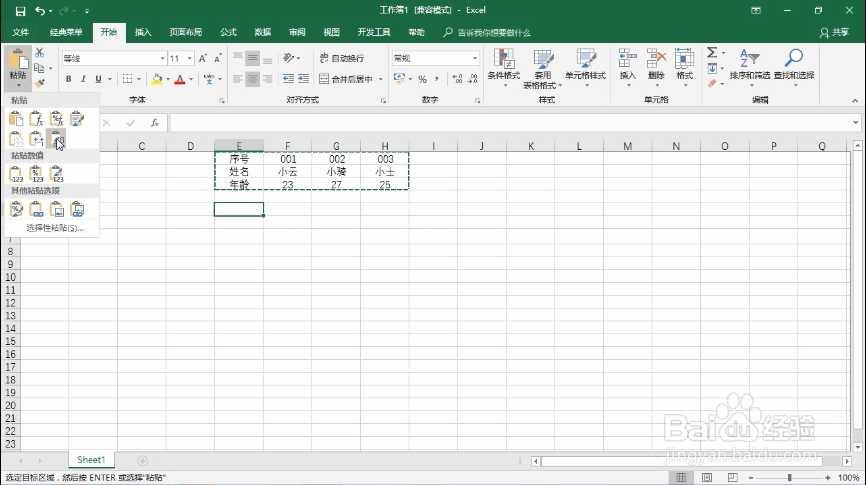Click the Format Painter brush icon
The width and height of the screenshot is (866, 485).
(x=40, y=83)
